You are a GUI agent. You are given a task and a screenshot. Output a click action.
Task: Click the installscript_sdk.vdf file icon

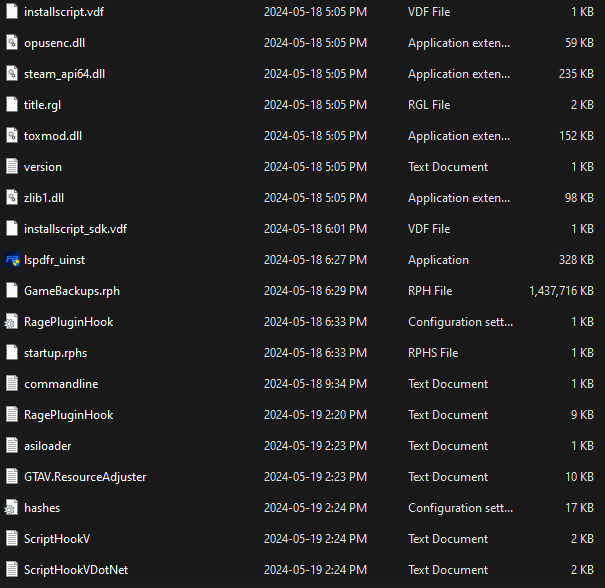(12, 228)
